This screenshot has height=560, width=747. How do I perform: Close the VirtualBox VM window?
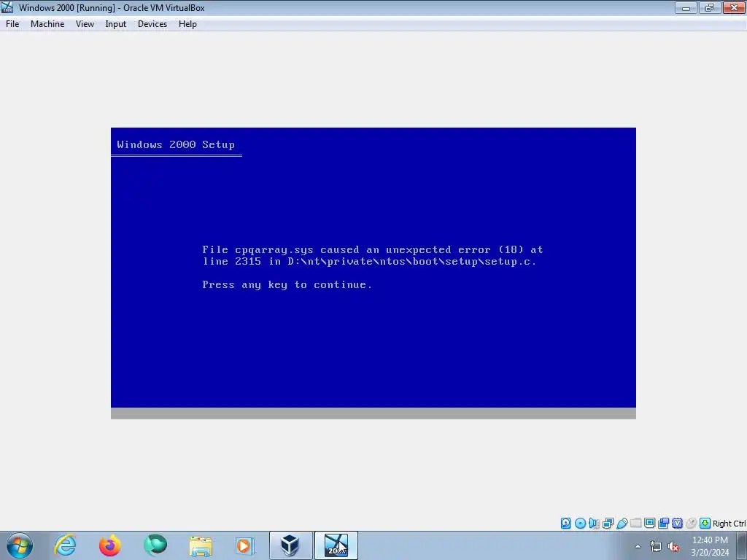click(x=734, y=7)
